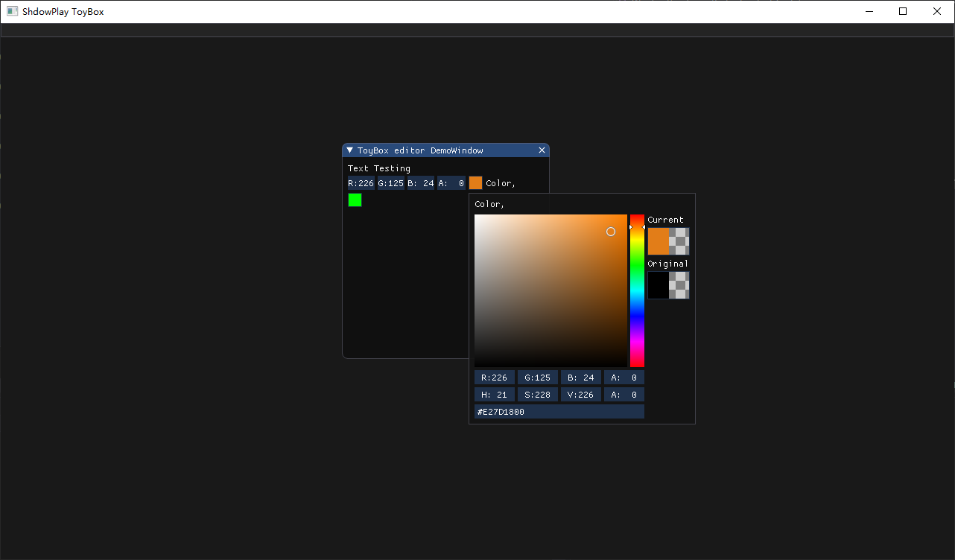Close the ToyBox editor DemoWindow
Image resolution: width=955 pixels, height=560 pixels.
542,150
